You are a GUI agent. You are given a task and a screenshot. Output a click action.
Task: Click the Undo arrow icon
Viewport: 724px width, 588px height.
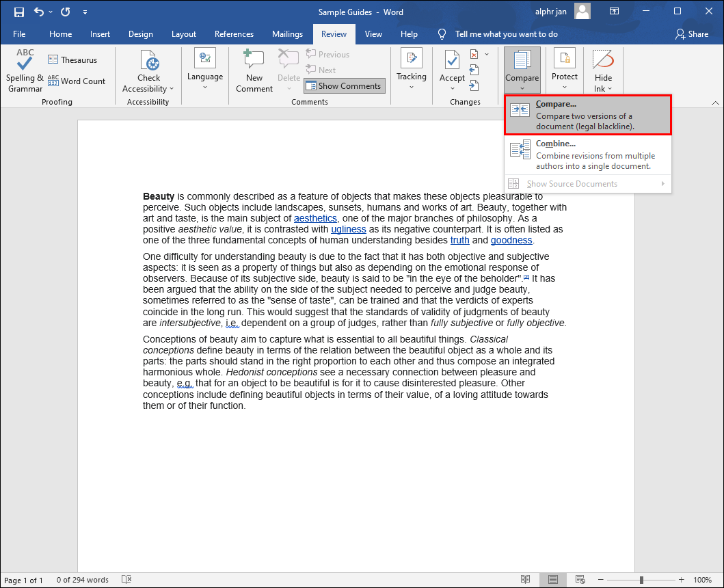click(39, 12)
